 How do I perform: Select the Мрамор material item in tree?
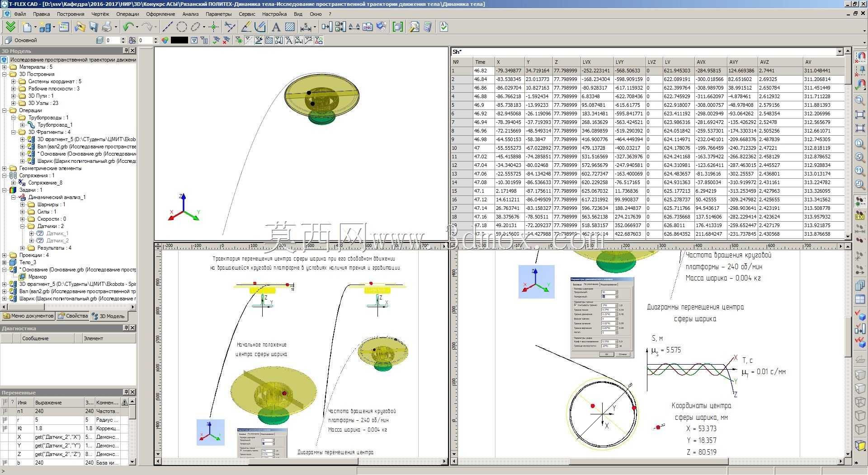point(38,277)
